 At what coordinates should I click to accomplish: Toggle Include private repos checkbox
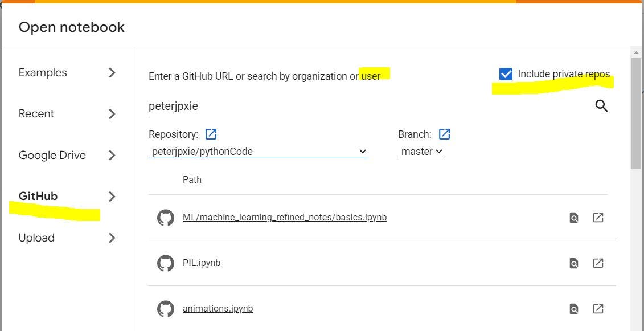point(506,74)
